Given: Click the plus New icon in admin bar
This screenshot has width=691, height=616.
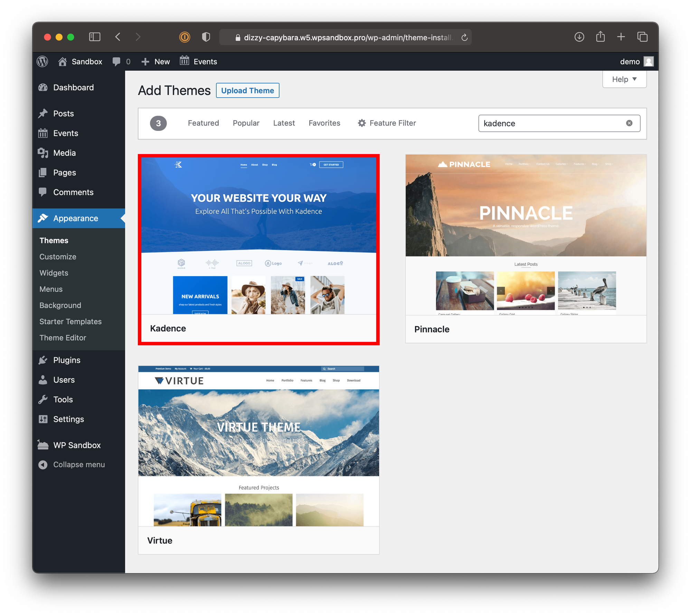Looking at the screenshot, I should tap(145, 61).
